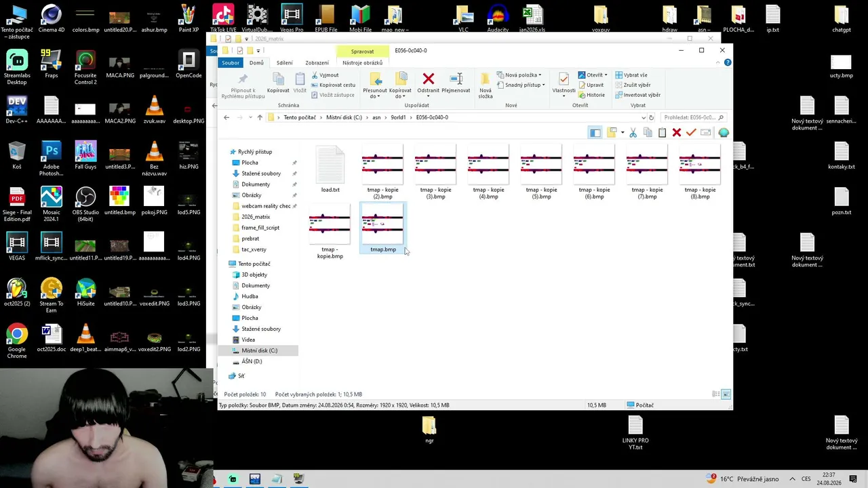This screenshot has width=868, height=488.
Task: Click the Prohledat search field
Action: tap(693, 117)
